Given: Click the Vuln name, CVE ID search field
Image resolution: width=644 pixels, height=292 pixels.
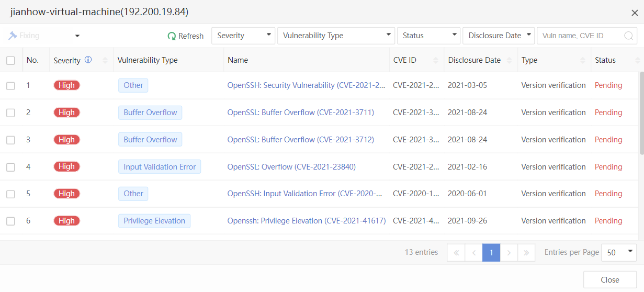Looking at the screenshot, I should pyautogui.click(x=581, y=36).
